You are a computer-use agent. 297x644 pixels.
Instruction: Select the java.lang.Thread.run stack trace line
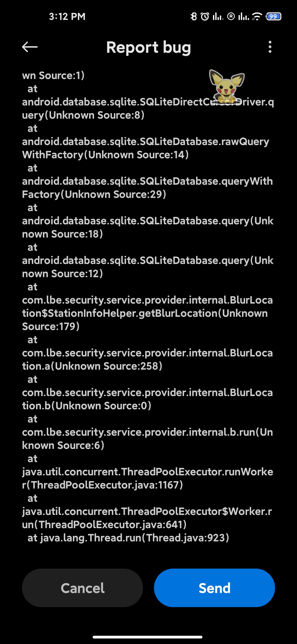pyautogui.click(x=128, y=537)
